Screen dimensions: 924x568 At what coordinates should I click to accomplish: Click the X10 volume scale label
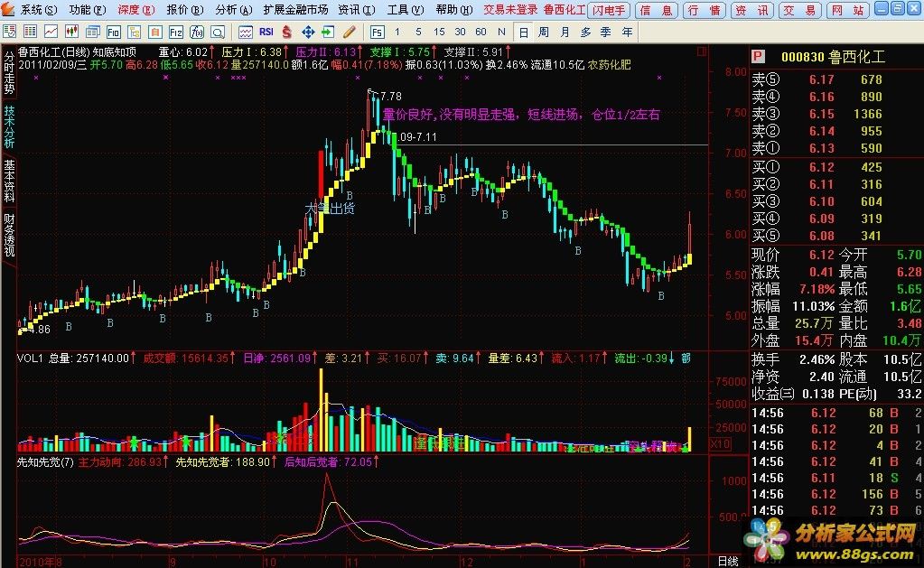(720, 443)
